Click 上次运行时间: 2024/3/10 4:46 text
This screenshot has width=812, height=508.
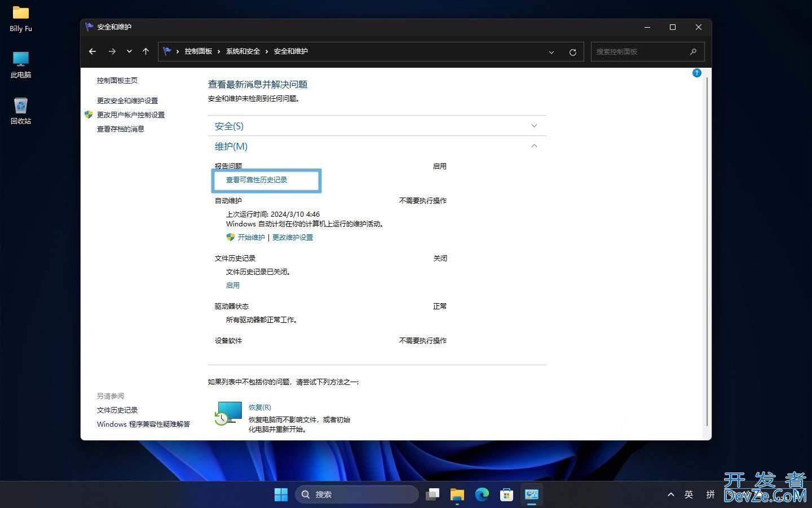coord(273,214)
